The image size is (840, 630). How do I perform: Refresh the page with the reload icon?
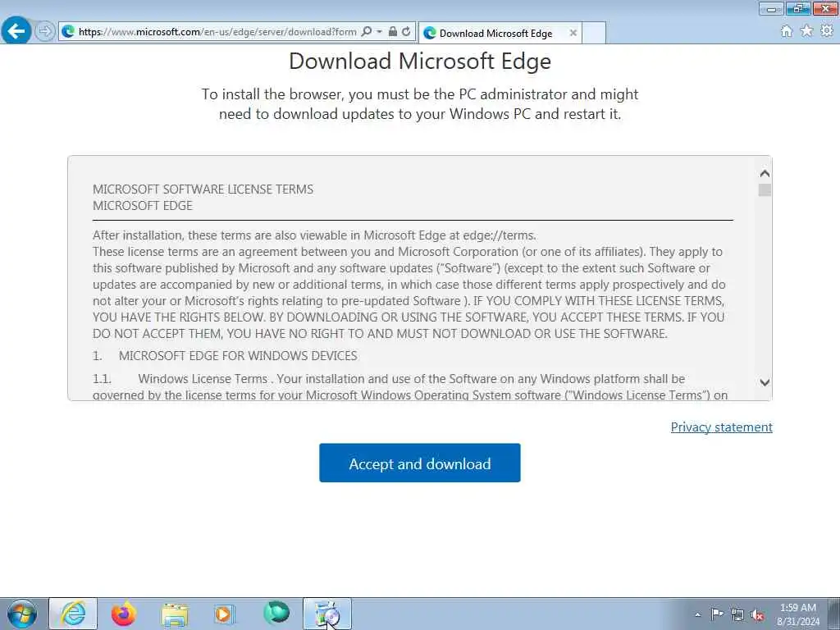click(x=406, y=32)
